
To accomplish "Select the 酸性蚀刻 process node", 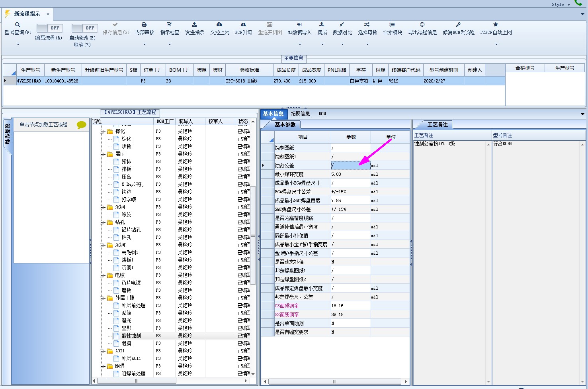I will point(131,336).
